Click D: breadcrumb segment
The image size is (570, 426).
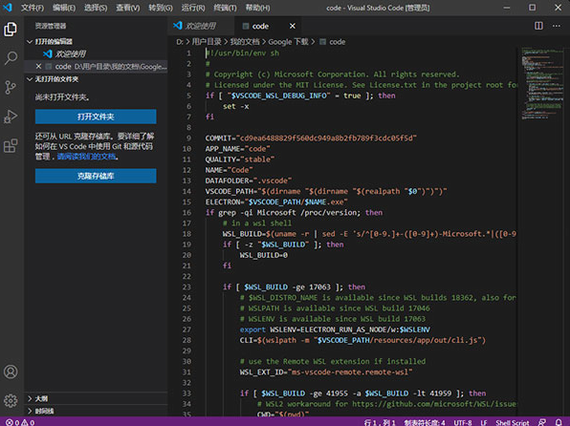180,42
